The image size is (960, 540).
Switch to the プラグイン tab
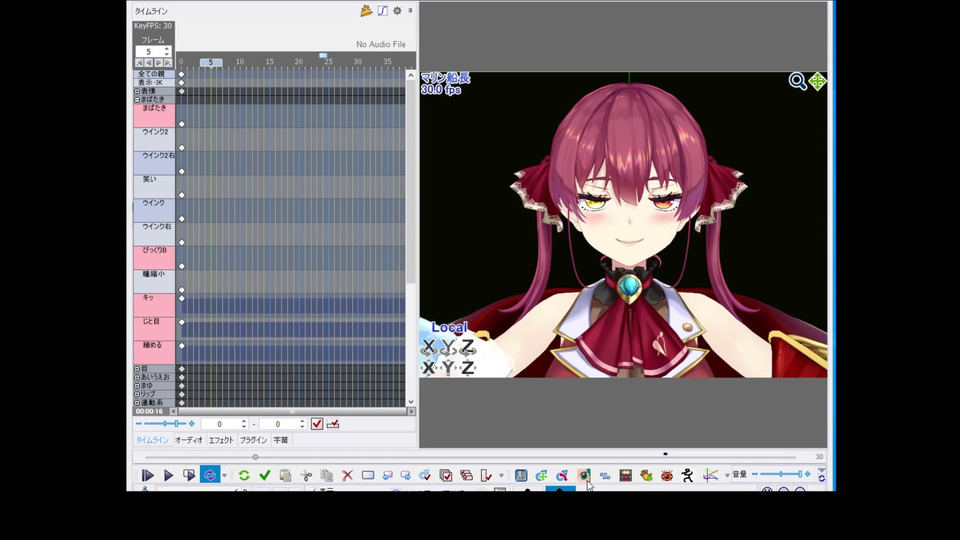253,440
